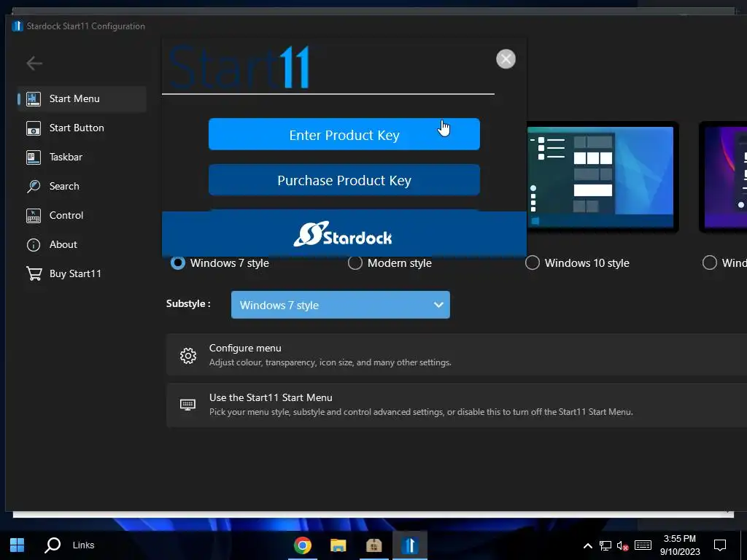Open the Search settings section
The image size is (747, 560).
pos(81,186)
